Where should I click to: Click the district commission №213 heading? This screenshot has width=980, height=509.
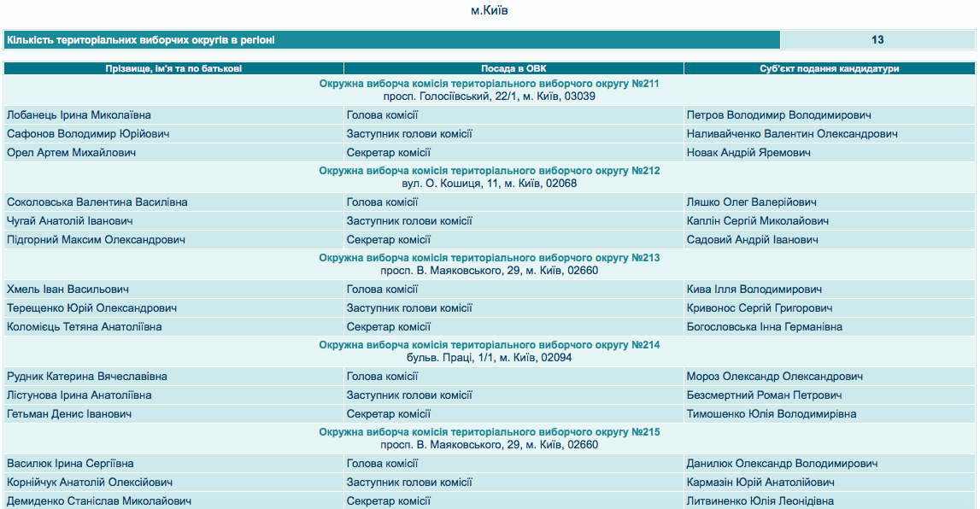pyautogui.click(x=489, y=258)
